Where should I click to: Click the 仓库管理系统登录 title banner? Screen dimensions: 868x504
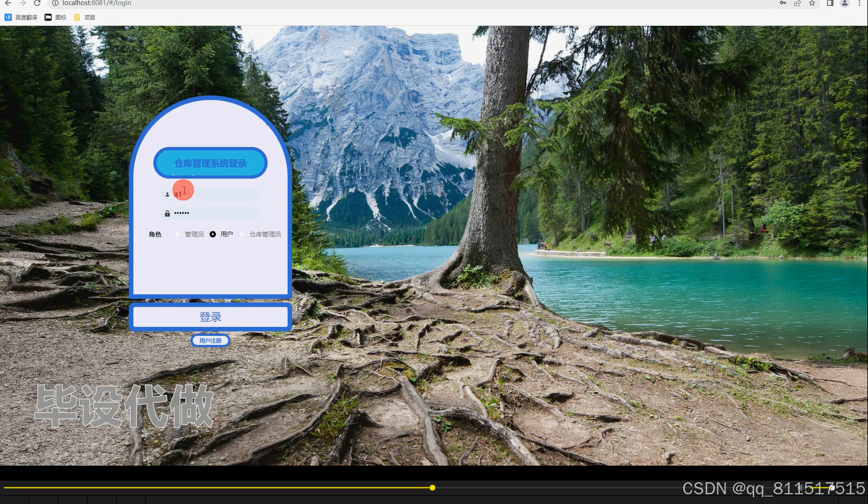coord(210,163)
